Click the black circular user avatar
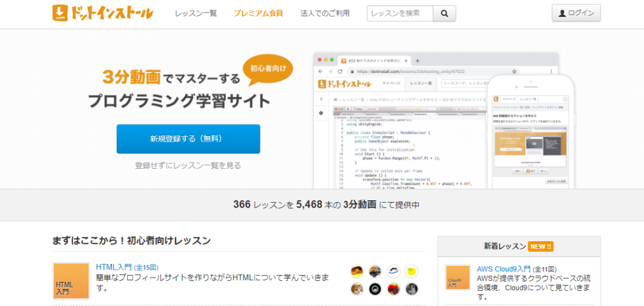The image size is (644, 306). [375, 289]
